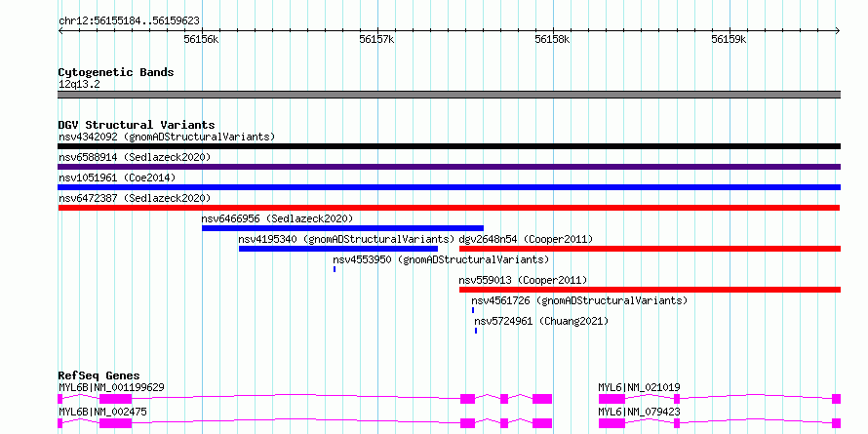Select the large exon of MYL6B NM_002475 near the transcript's left end

click(x=115, y=423)
